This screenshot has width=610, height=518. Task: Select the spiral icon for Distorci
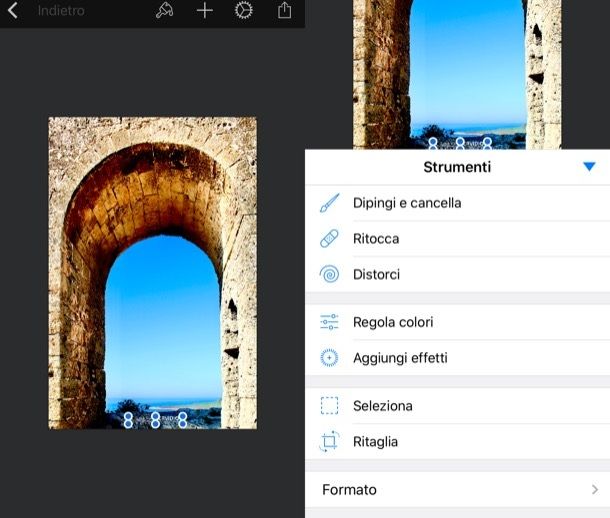(330, 274)
